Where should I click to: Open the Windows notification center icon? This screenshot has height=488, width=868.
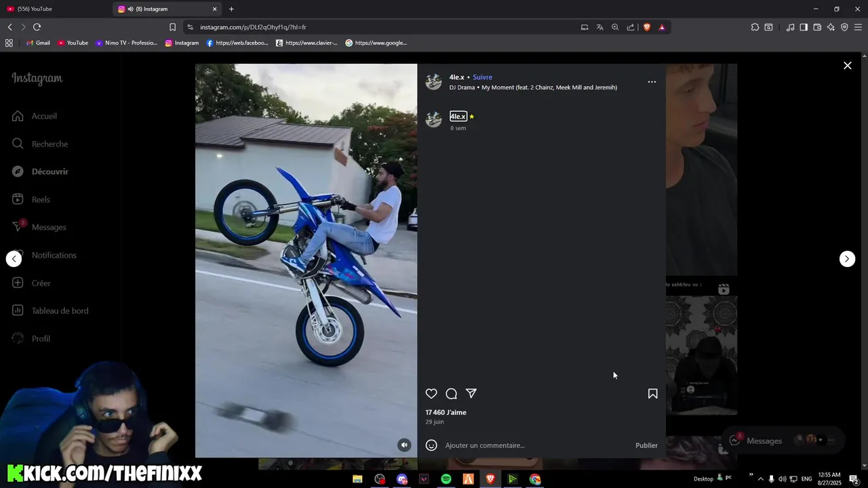(854, 479)
